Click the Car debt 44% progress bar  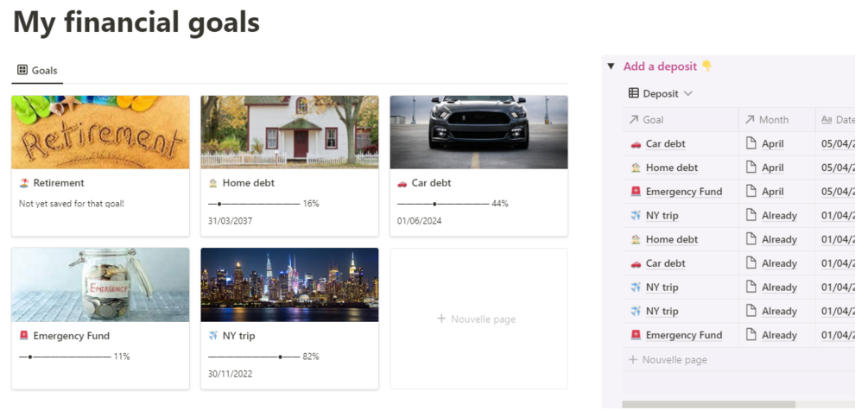442,204
